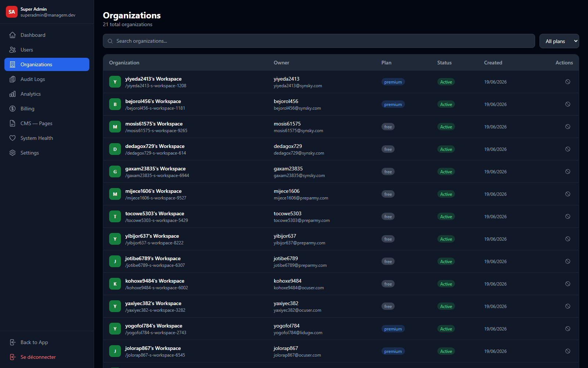Click suspend icon for jotibe6789's Workspace
Viewport: 588px width, 368px height.
point(568,261)
